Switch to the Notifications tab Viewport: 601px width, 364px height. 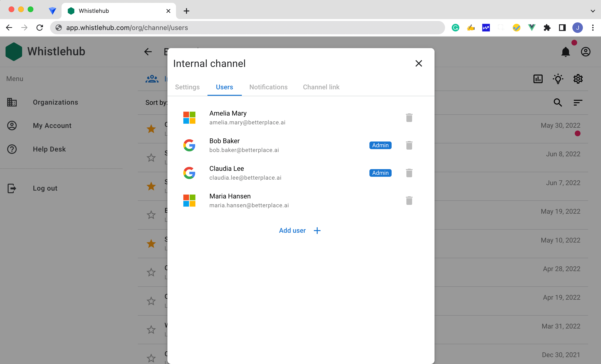[x=268, y=87]
